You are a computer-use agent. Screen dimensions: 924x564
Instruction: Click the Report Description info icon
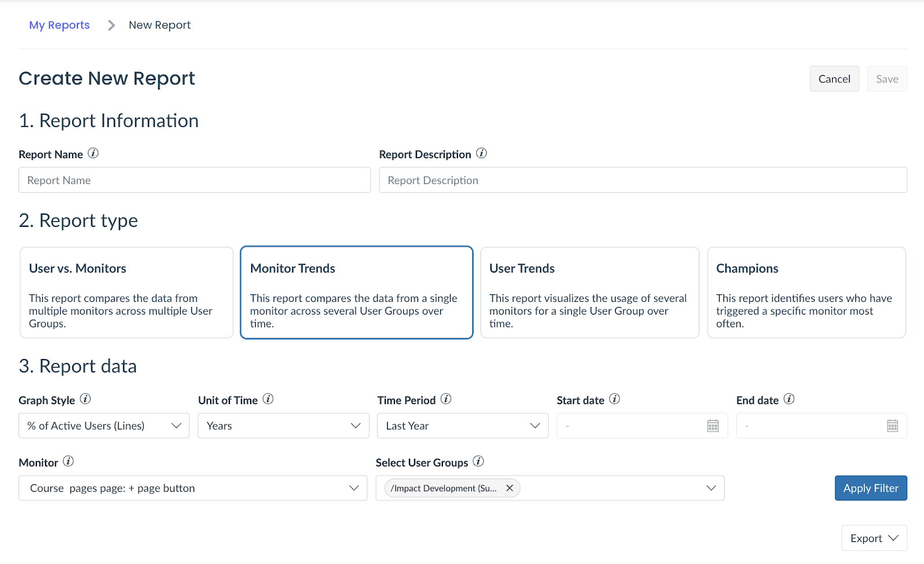pos(482,154)
